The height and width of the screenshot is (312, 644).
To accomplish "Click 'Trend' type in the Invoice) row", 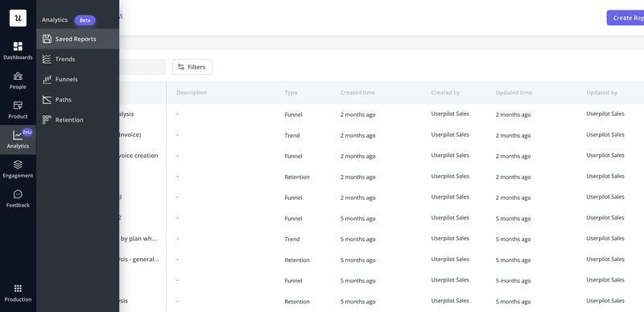I will (x=292, y=135).
